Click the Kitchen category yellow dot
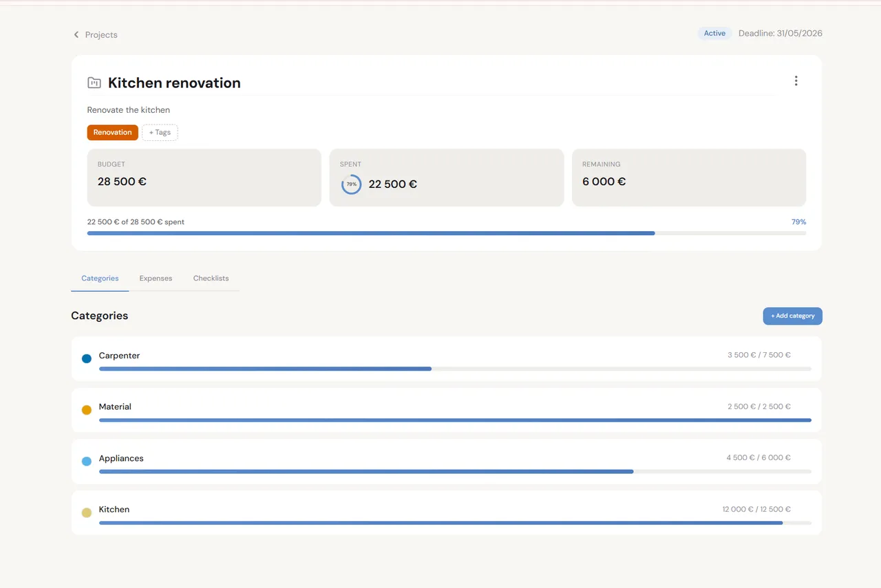881x588 pixels. point(87,512)
